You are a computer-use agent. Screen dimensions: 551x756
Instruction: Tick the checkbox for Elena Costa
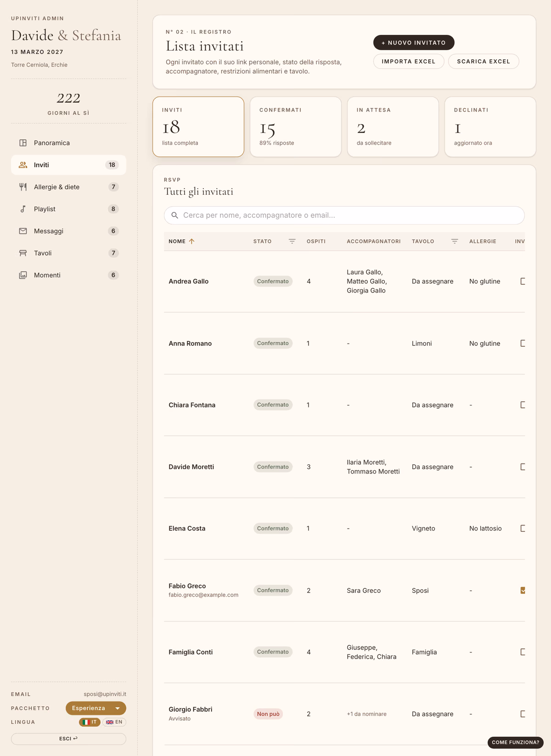(523, 529)
